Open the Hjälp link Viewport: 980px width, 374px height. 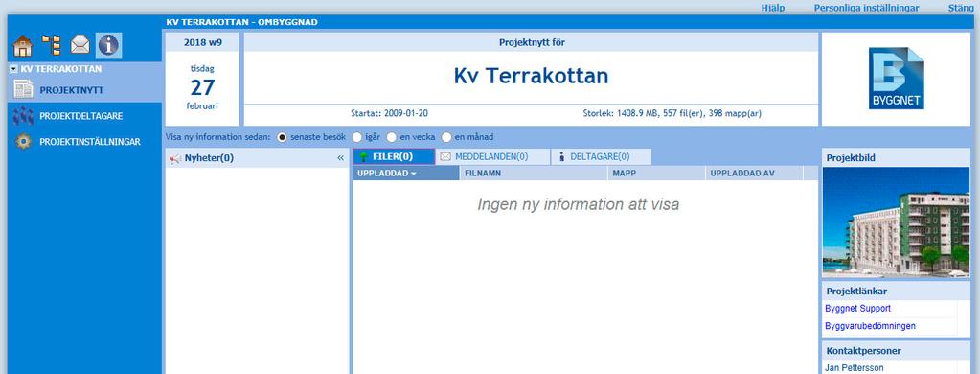click(772, 8)
